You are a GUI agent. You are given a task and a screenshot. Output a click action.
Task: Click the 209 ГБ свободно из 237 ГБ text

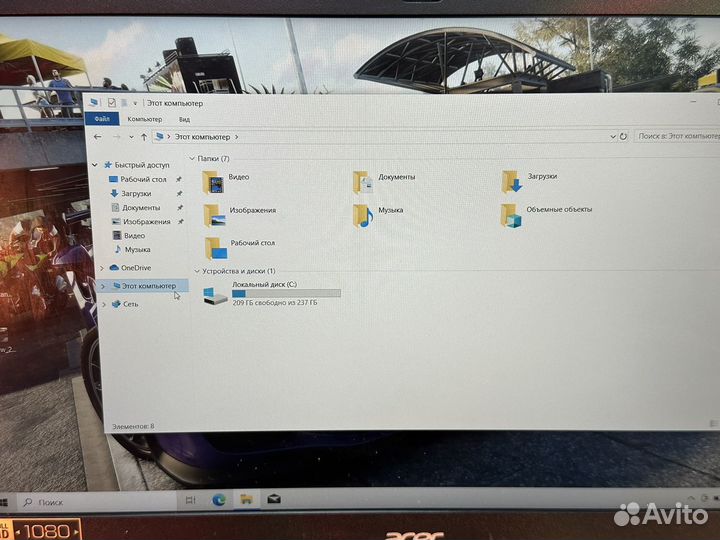[x=275, y=303]
